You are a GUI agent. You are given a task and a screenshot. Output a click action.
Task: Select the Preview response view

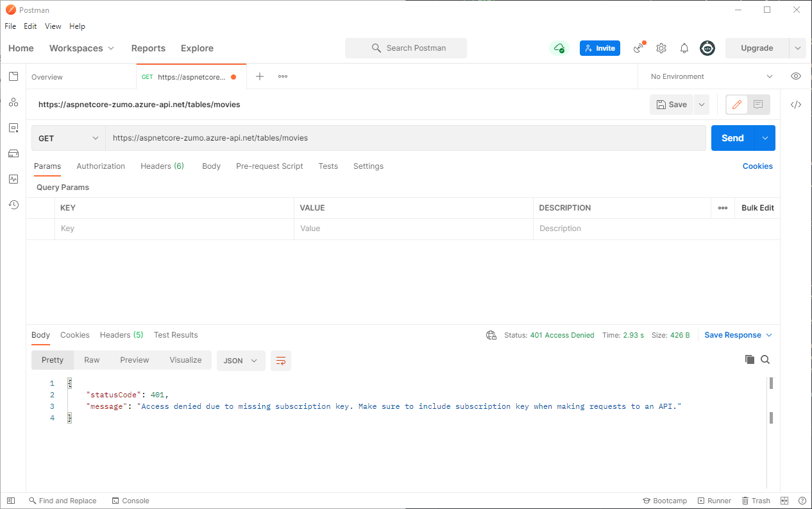(135, 360)
